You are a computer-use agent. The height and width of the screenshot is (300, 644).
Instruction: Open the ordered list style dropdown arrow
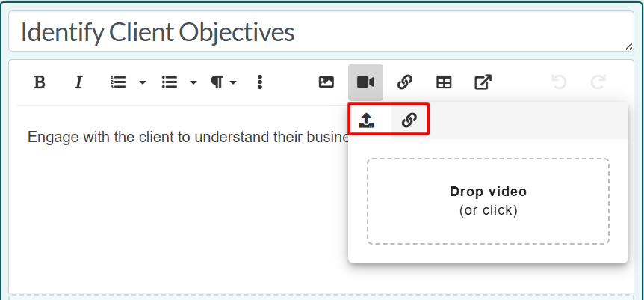point(142,82)
